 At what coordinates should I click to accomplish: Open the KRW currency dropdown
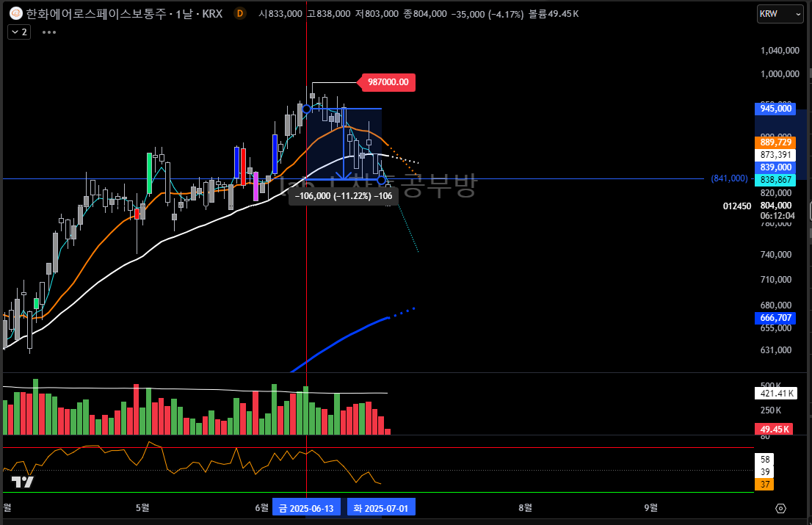[780, 14]
